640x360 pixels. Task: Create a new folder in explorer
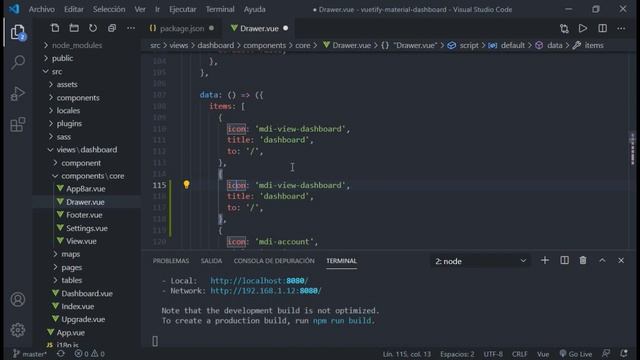click(x=74, y=28)
